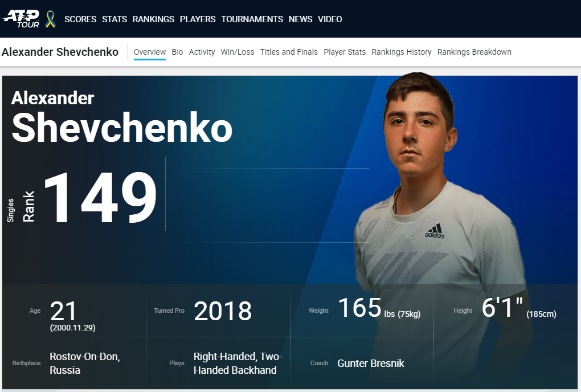The height and width of the screenshot is (392, 581).
Task: Click the singles rank number 149
Action: (100, 198)
